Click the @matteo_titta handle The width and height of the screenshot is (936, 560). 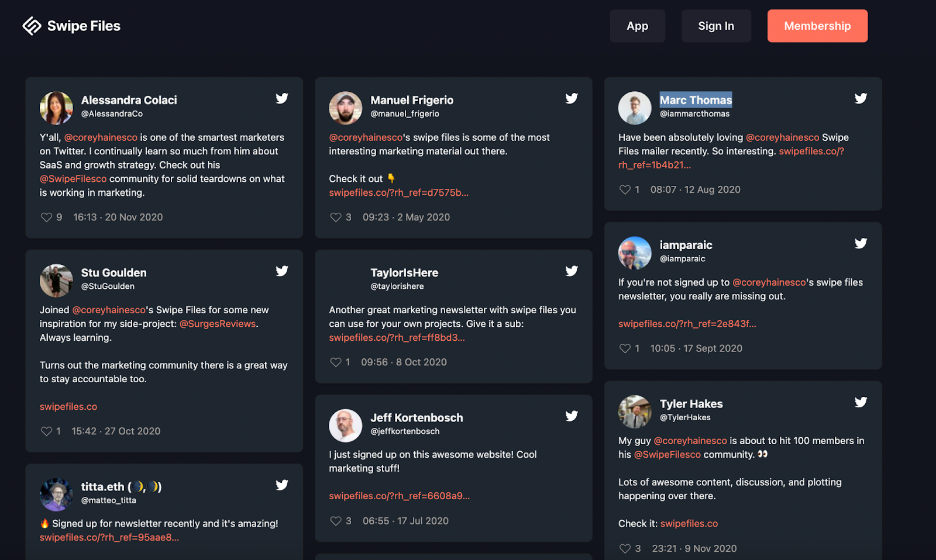108,500
